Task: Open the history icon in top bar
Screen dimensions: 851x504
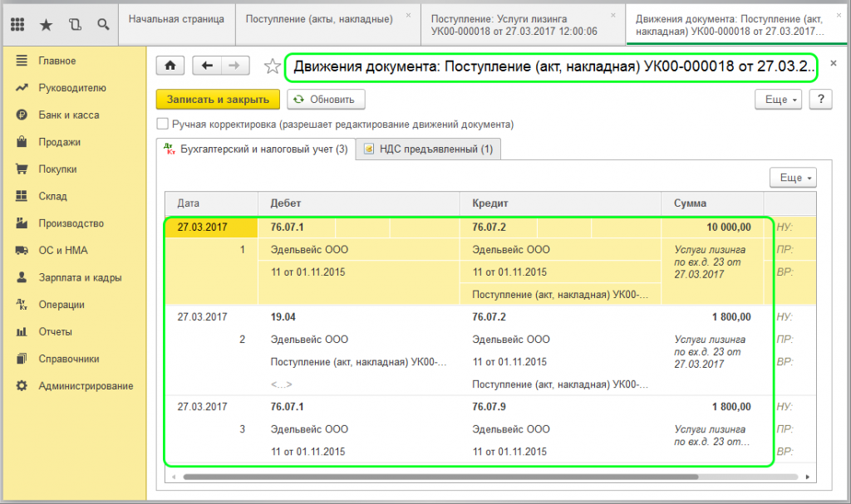Action: [x=75, y=24]
